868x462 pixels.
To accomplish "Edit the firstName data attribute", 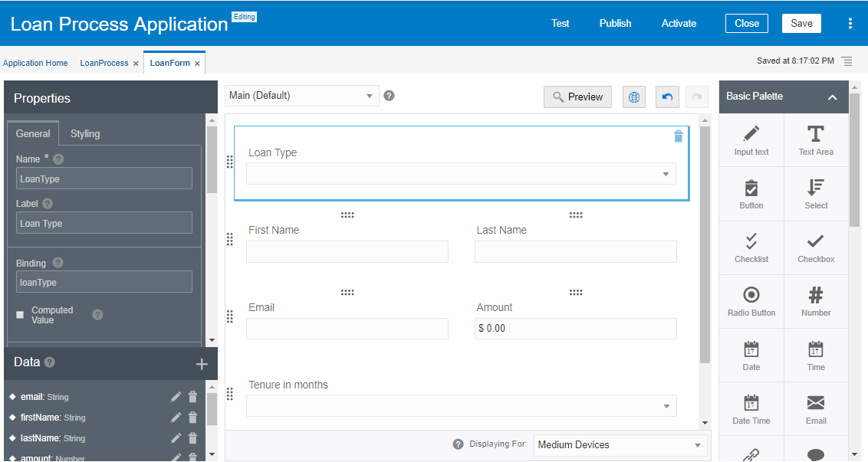I will [176, 418].
